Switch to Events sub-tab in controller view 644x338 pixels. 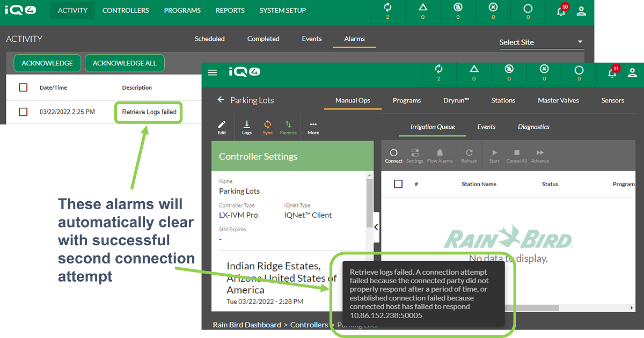486,127
